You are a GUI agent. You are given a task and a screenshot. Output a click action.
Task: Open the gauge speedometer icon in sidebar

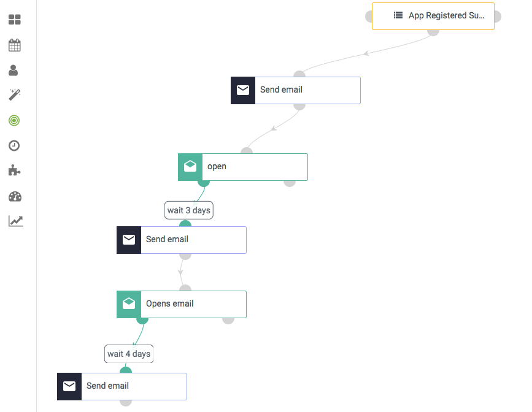coord(15,197)
